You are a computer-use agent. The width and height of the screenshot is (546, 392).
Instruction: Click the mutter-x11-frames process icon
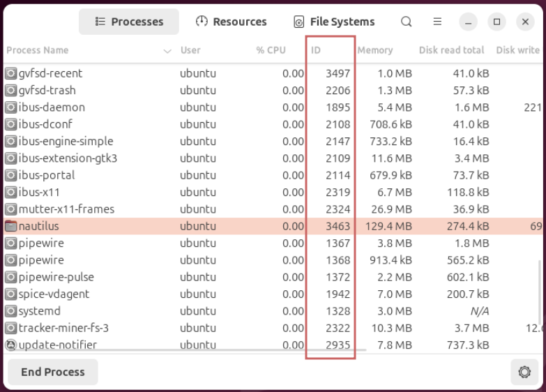(10, 209)
